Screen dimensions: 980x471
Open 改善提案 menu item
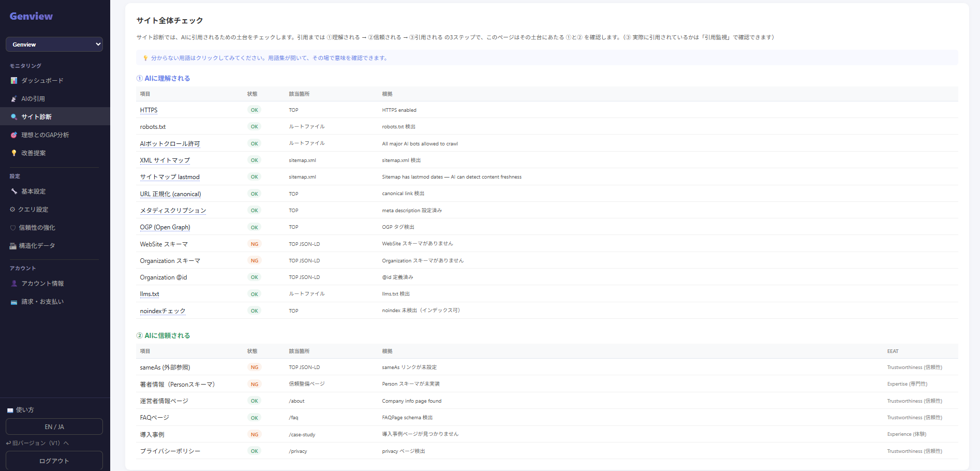click(x=55, y=153)
